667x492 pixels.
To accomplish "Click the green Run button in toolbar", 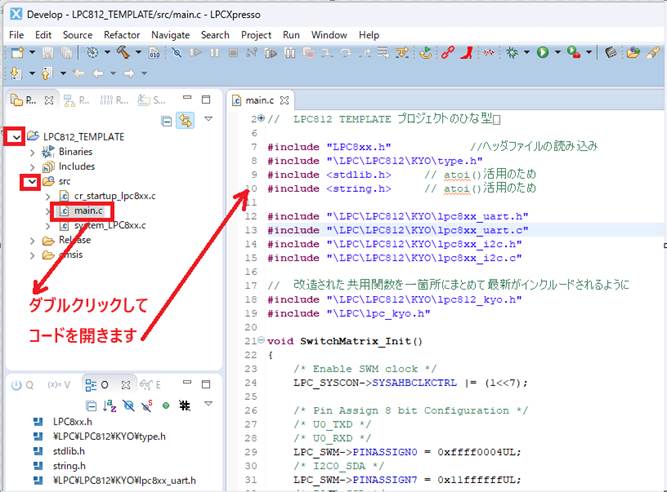I will [544, 52].
